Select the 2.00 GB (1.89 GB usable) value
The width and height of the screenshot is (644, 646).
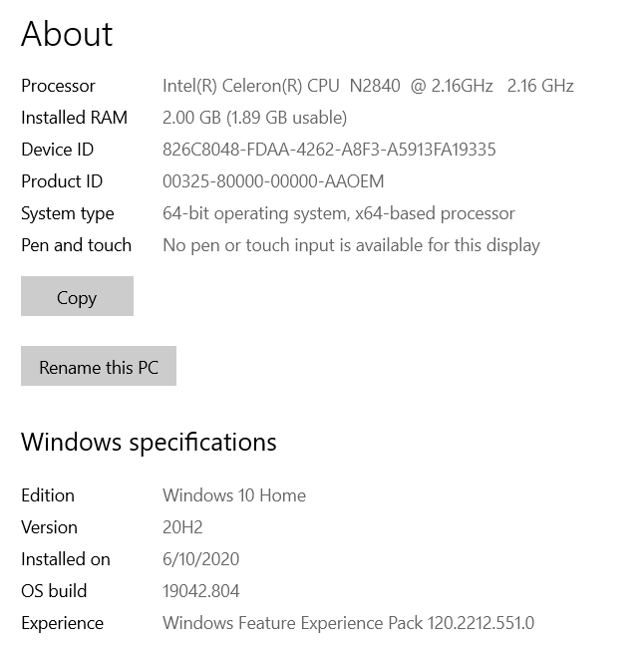tap(254, 118)
